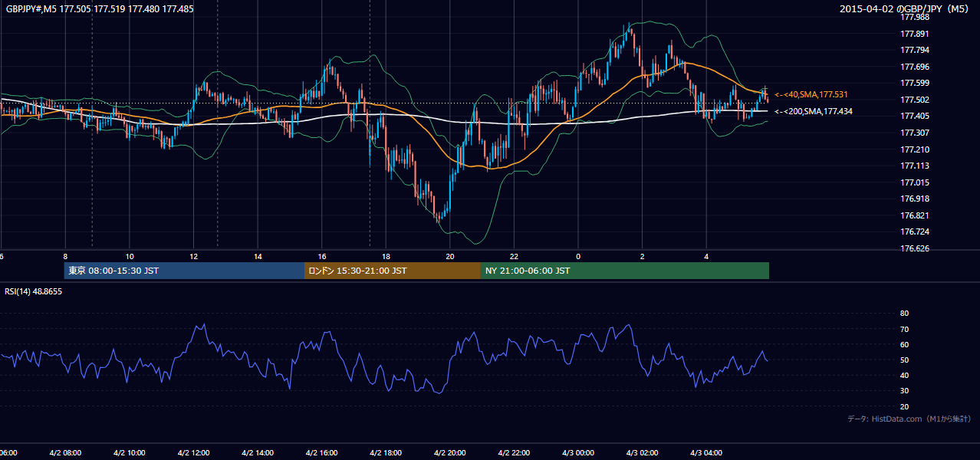Viewport: 980px width, 460px height.
Task: Click price axis value 177.210
Action: click(916, 149)
